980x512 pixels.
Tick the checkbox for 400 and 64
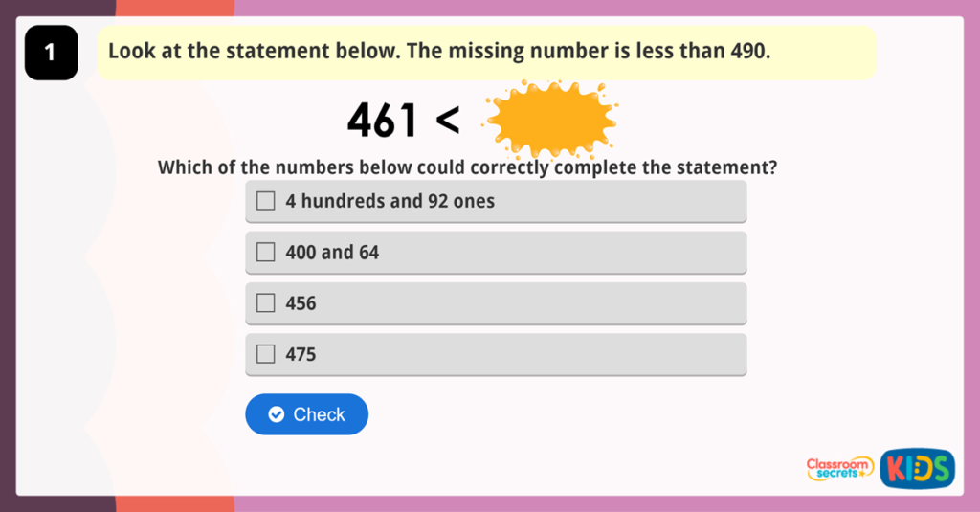266,253
